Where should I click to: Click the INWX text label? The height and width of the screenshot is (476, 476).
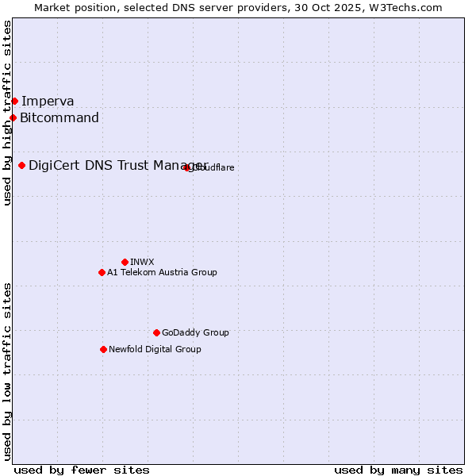click(x=142, y=262)
